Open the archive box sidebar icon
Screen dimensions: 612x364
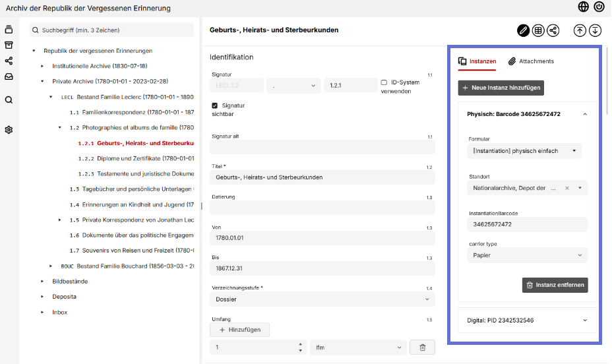coord(9,45)
